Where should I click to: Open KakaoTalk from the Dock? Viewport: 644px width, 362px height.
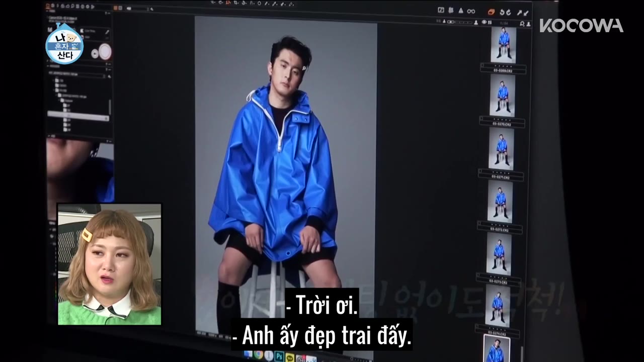tap(290, 357)
